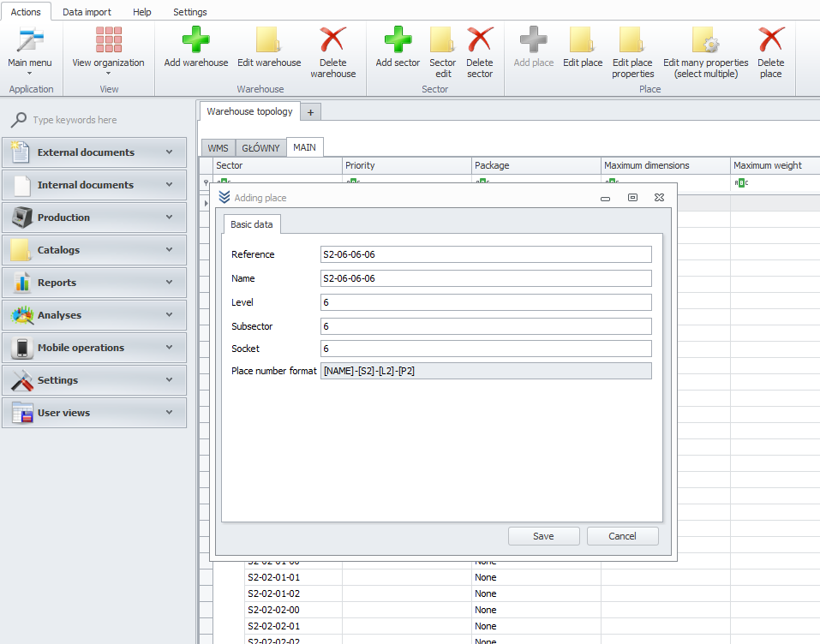This screenshot has height=644, width=820.
Task: Expand the Internal documents section
Action: point(94,185)
